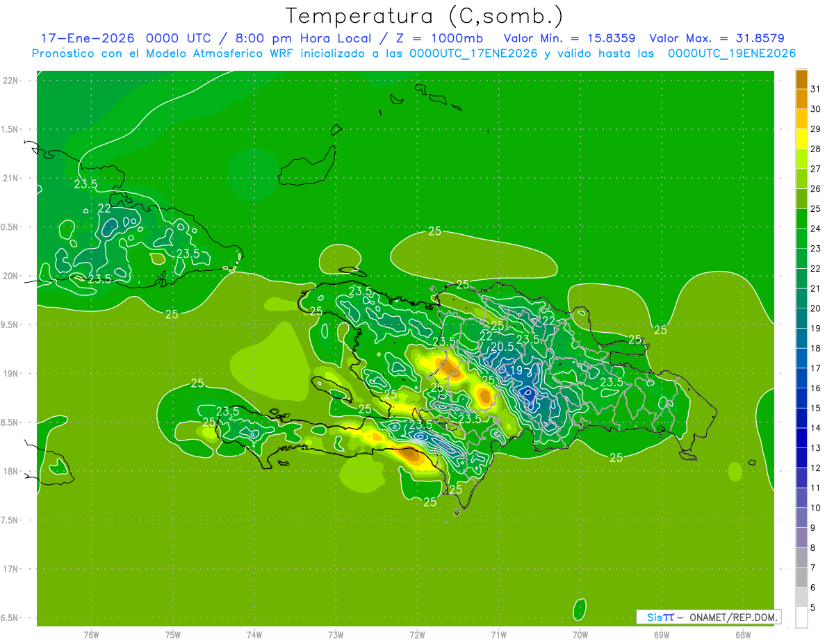Select 'Valor Max. = 31.8579' text

(x=717, y=38)
